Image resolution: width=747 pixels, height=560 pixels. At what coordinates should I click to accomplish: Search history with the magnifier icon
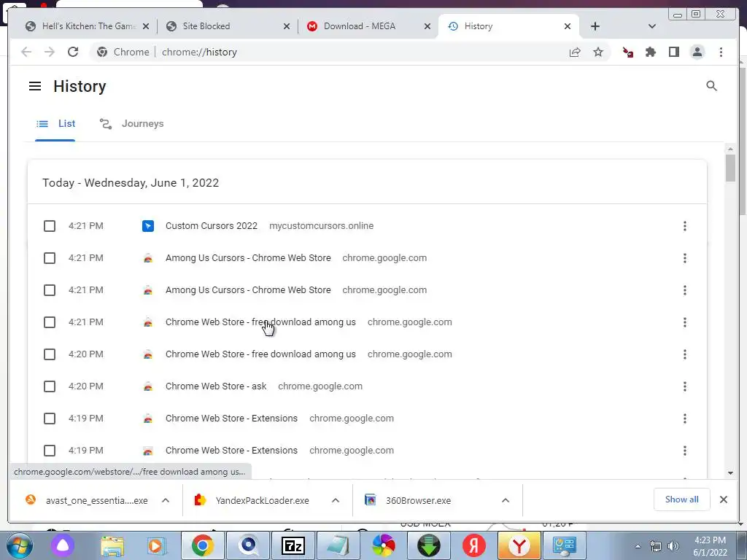(711, 86)
